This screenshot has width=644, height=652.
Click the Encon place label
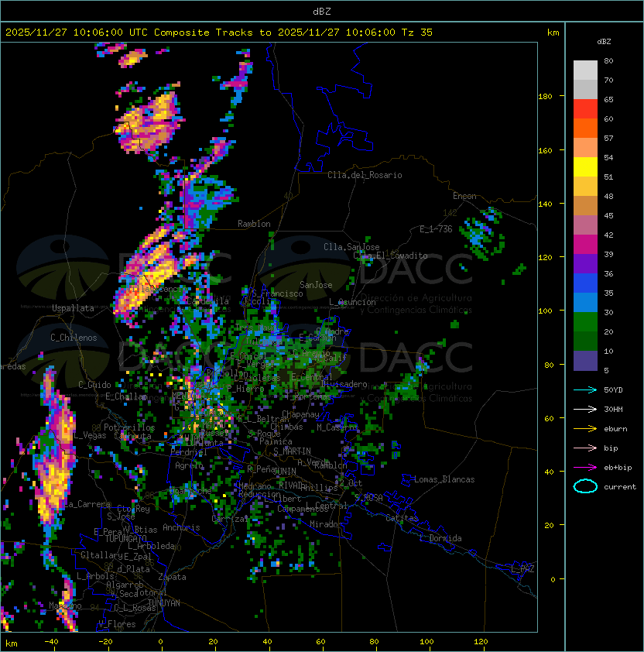(x=464, y=196)
